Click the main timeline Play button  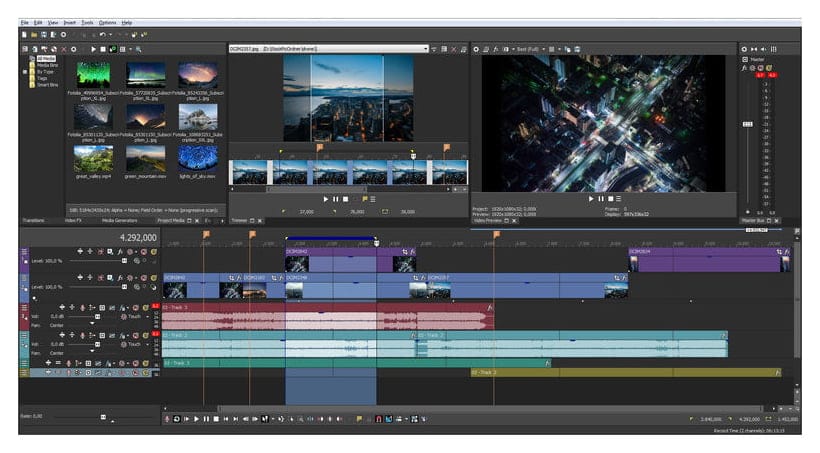197,419
